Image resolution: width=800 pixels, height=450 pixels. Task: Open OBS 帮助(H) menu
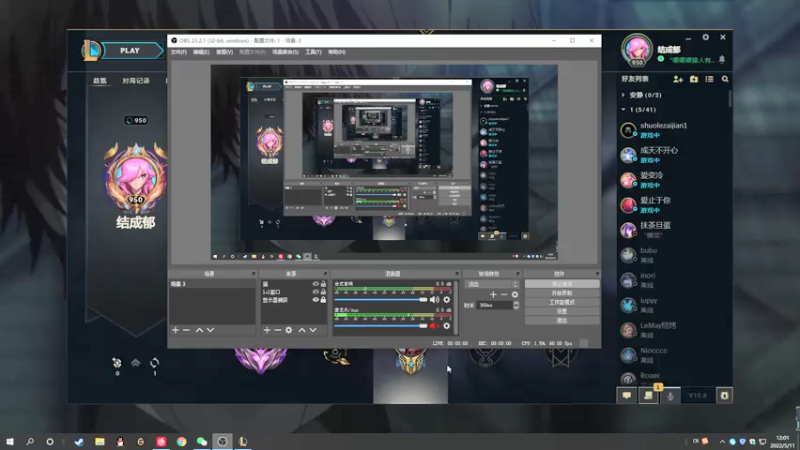coord(337,52)
